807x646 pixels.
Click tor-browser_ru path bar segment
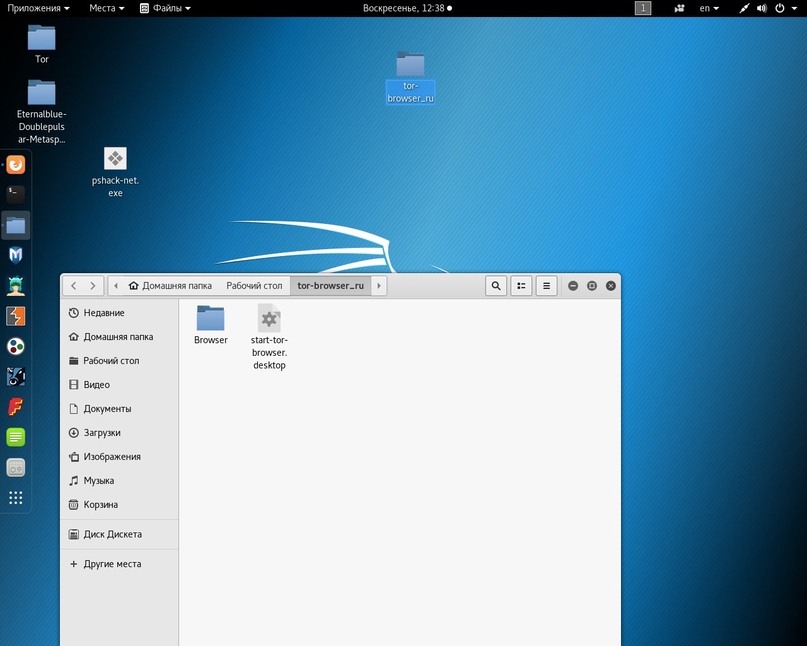click(x=330, y=286)
